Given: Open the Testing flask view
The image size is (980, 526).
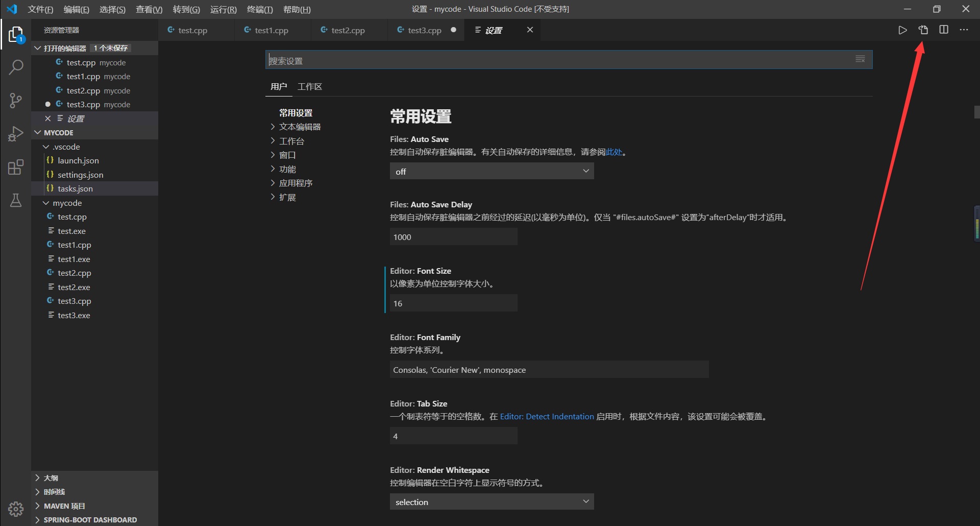Looking at the screenshot, I should tap(16, 200).
